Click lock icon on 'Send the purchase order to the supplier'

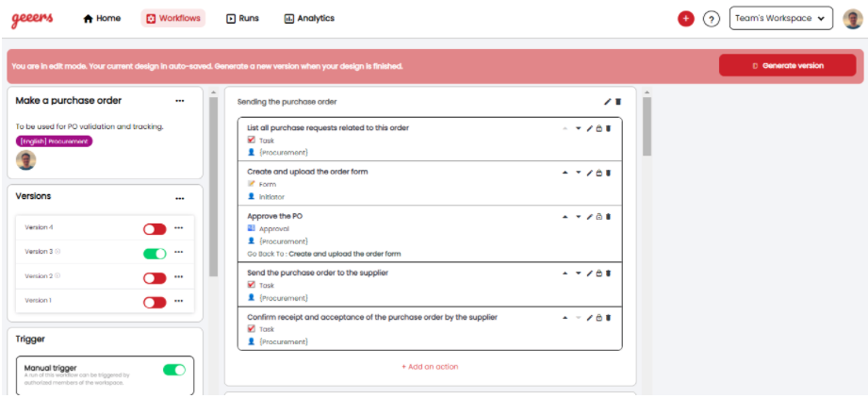point(598,273)
